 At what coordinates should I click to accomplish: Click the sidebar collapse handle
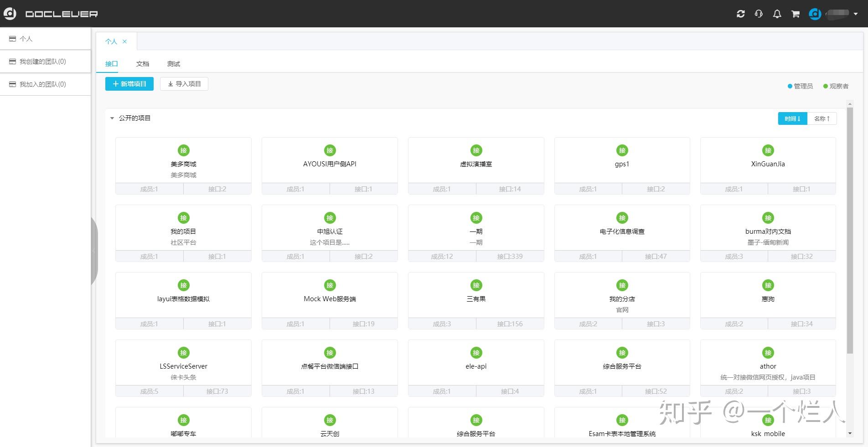94,251
